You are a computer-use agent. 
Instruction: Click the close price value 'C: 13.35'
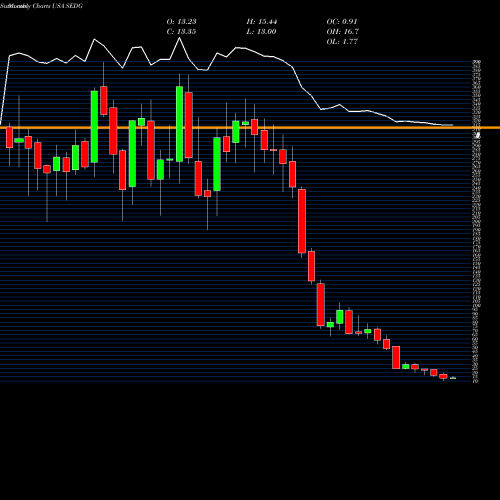click(x=181, y=32)
